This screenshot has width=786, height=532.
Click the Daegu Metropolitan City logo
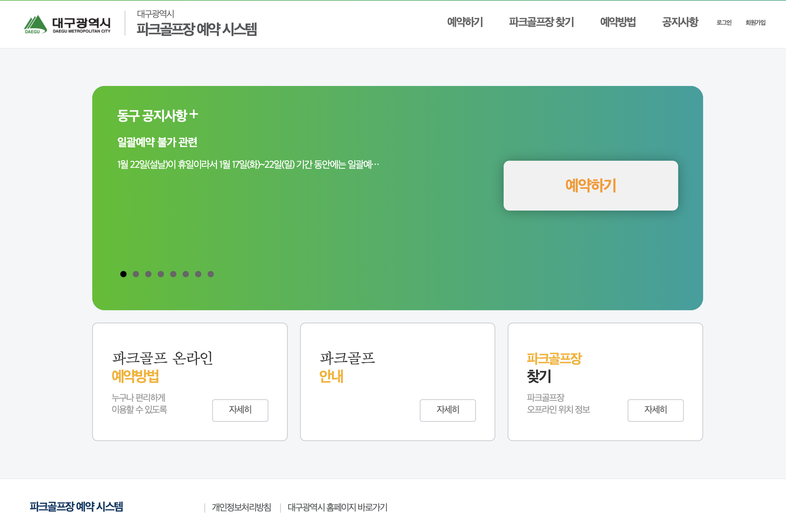[67, 24]
